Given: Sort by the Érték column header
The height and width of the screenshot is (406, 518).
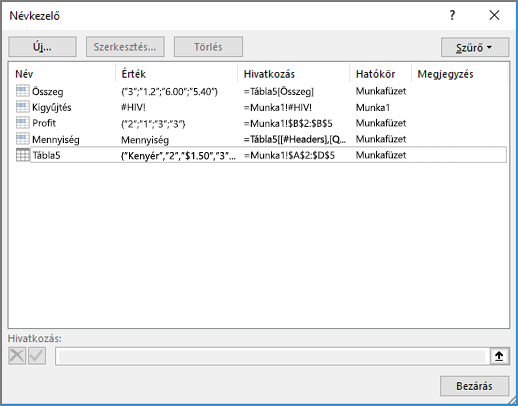Looking at the screenshot, I should point(134,74).
